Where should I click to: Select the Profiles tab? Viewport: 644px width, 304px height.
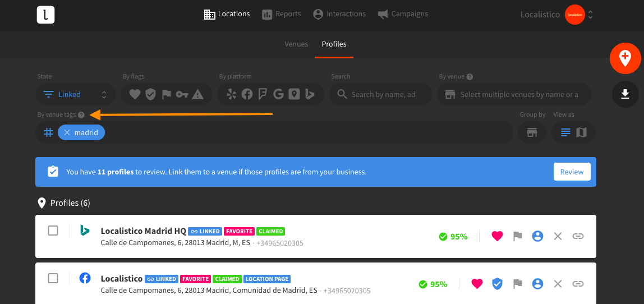pos(334,44)
